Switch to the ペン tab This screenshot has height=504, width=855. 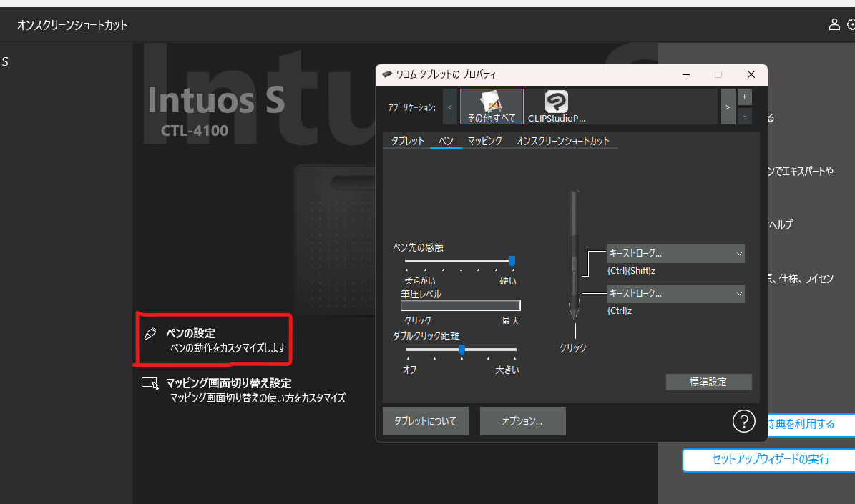(446, 141)
